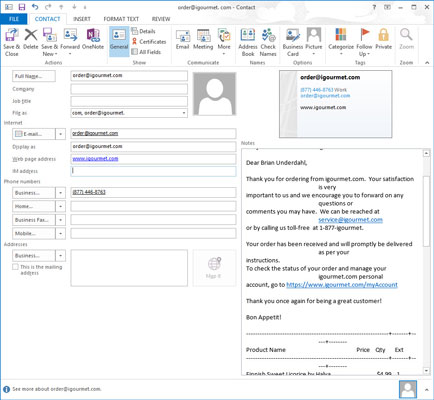Image resolution: width=434 pixels, height=400 pixels.
Task: Switch to the INSERT tab
Action: click(82, 19)
